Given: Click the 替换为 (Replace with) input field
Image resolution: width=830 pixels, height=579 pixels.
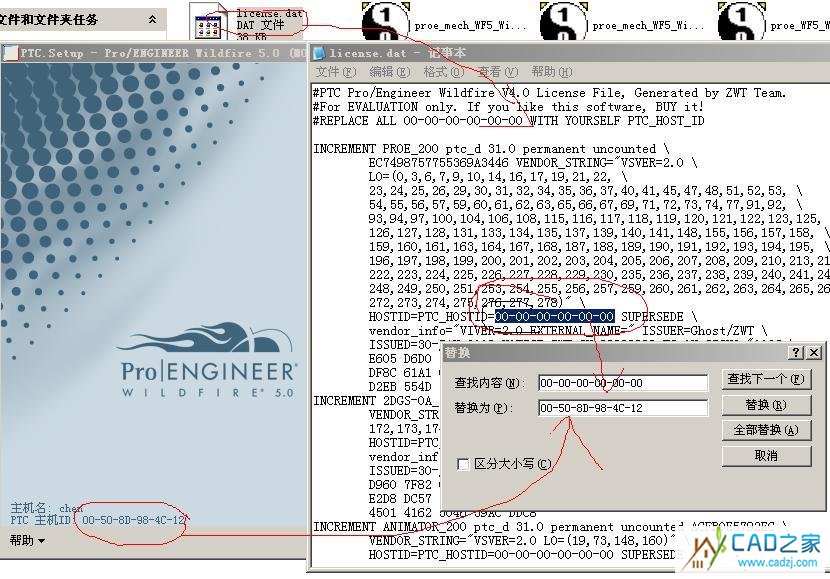Looking at the screenshot, I should pyautogui.click(x=622, y=408).
